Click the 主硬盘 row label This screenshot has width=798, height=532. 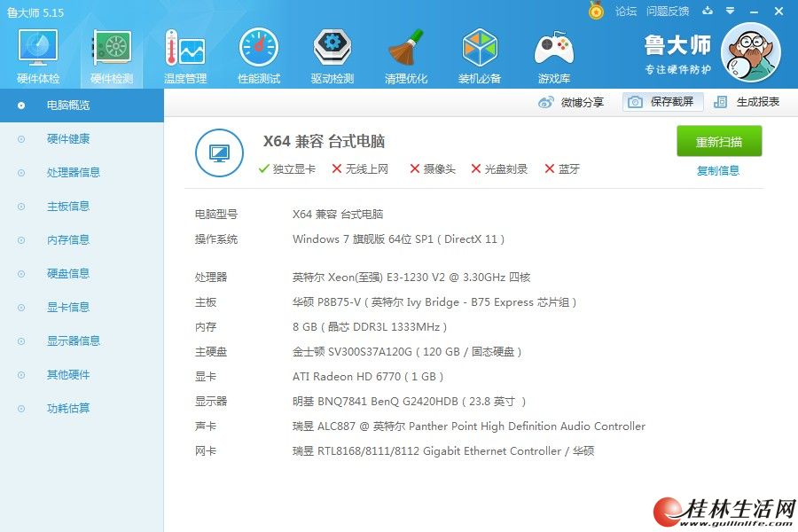[x=211, y=352]
